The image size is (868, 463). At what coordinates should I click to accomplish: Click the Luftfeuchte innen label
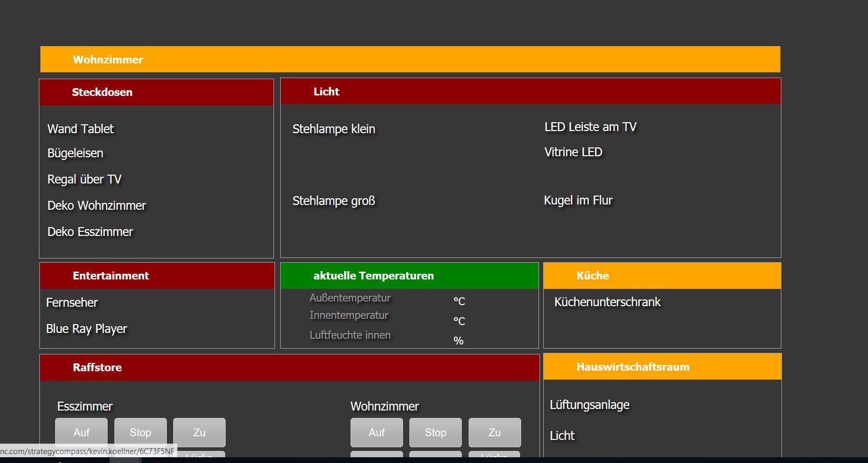[350, 335]
